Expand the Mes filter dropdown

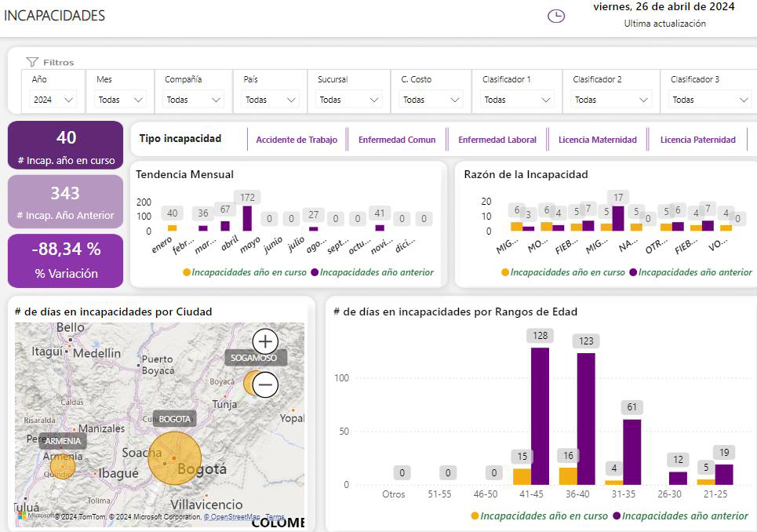click(x=120, y=100)
